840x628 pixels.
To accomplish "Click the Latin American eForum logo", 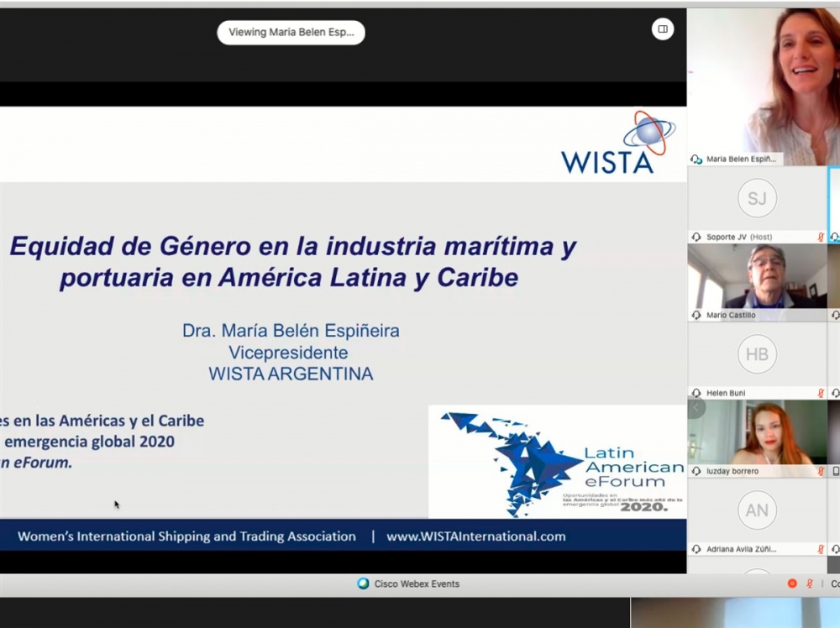I will tap(557, 462).
